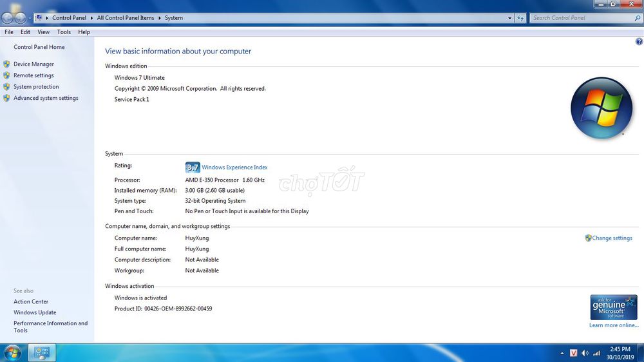The width and height of the screenshot is (644, 362).
Task: Click the search magnifier icon
Action: [x=638, y=18]
